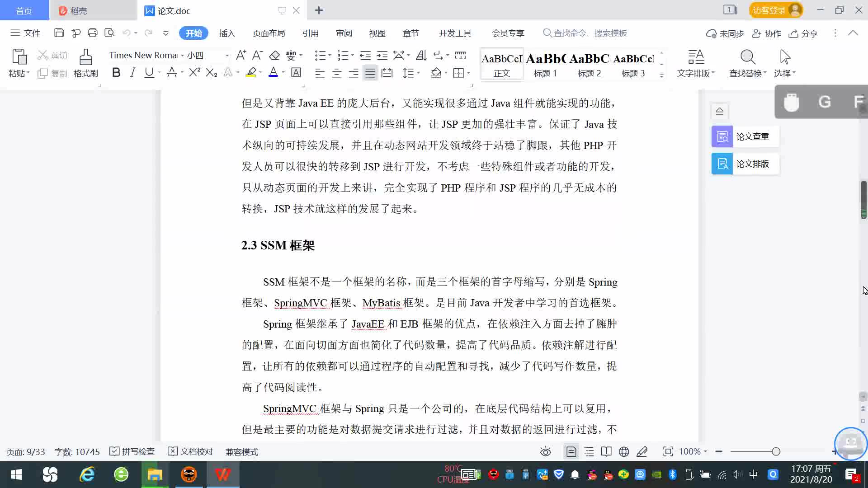Toggle justified alignment button
Viewport: 868px width, 488px height.
point(370,73)
